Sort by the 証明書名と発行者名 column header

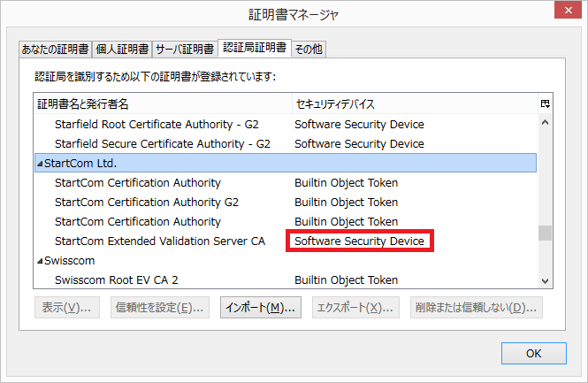(x=163, y=103)
